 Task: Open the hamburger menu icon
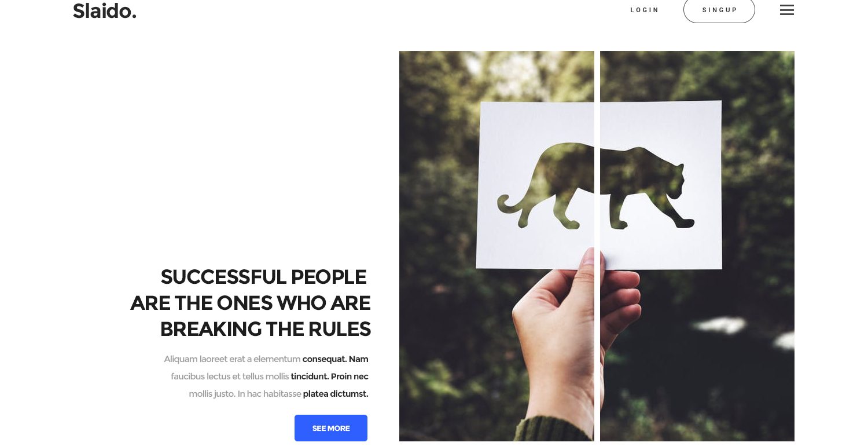[787, 10]
